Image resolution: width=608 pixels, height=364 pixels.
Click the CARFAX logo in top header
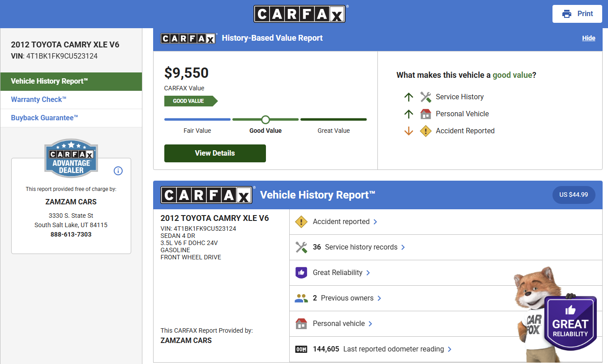tap(299, 14)
